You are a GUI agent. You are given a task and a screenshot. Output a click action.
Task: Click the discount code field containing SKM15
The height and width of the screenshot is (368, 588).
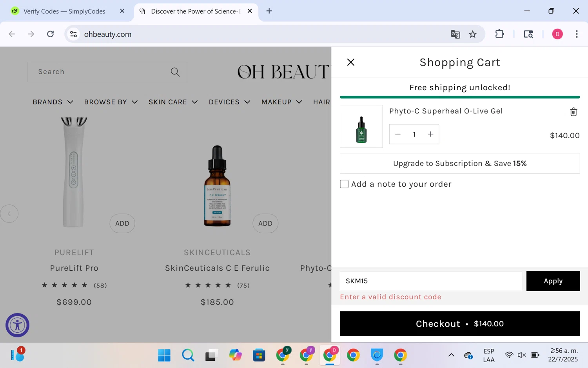tap(430, 281)
